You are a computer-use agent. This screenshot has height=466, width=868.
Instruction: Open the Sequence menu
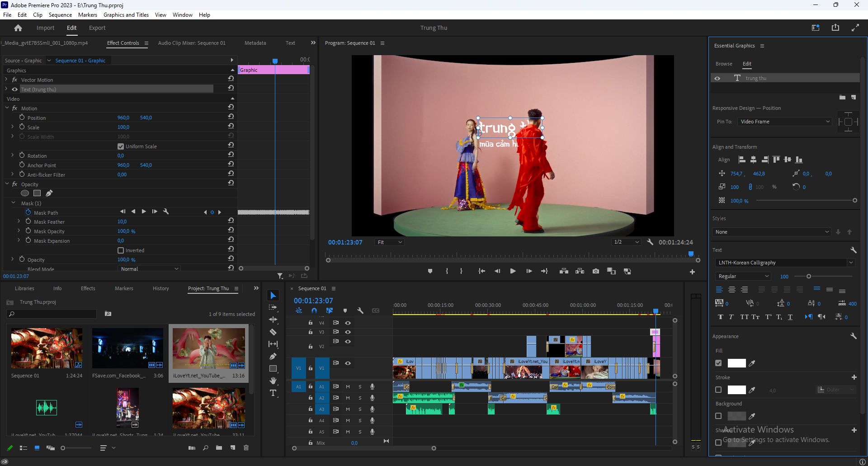[x=60, y=15]
